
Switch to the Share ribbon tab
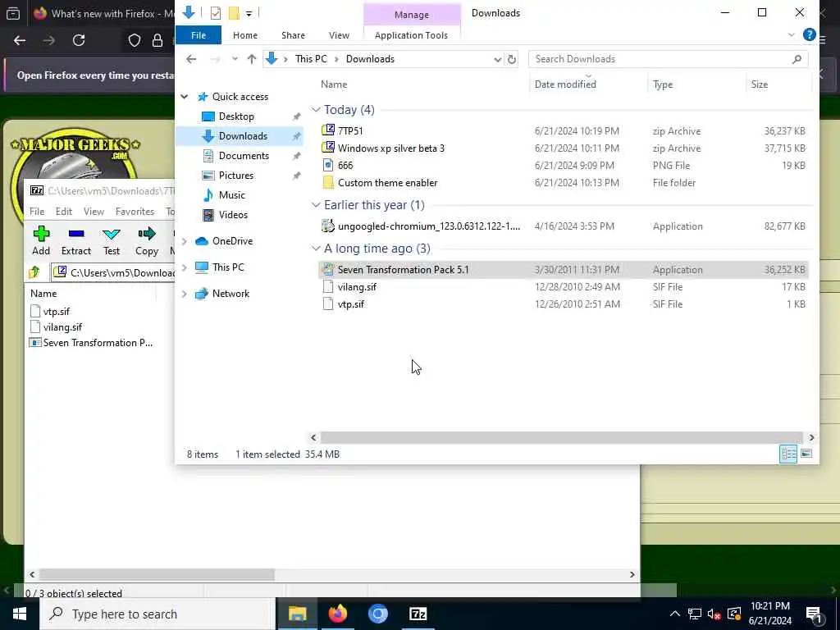coord(293,35)
